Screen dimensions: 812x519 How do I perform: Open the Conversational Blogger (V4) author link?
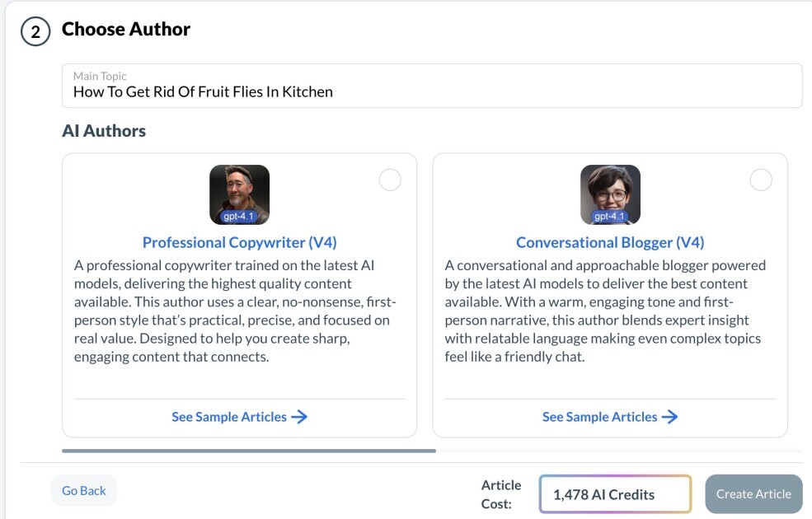pos(608,241)
